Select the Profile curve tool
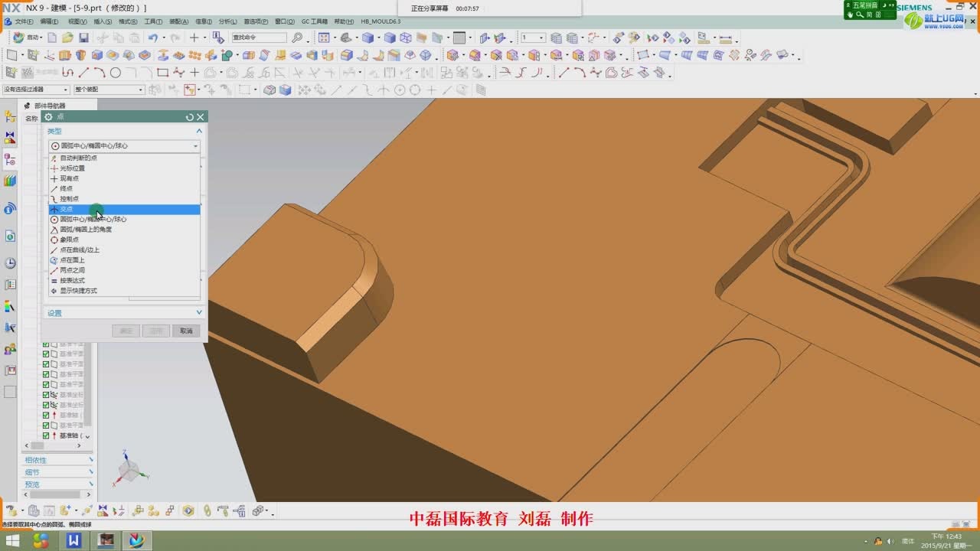The height and width of the screenshot is (551, 980). [x=67, y=73]
